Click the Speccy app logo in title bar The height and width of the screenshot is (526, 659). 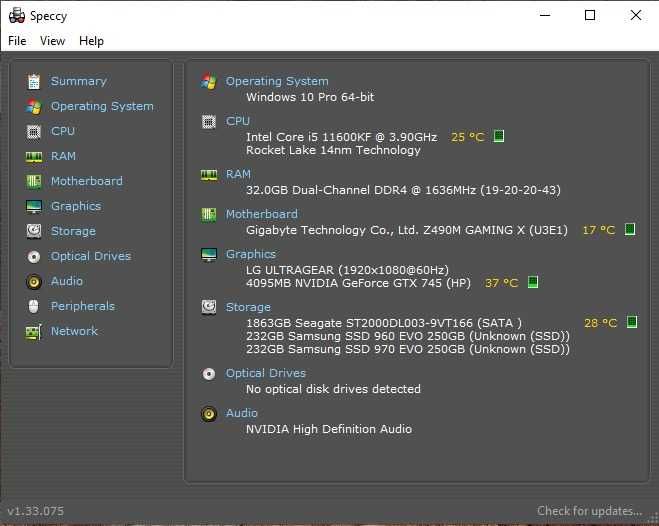(x=17, y=16)
